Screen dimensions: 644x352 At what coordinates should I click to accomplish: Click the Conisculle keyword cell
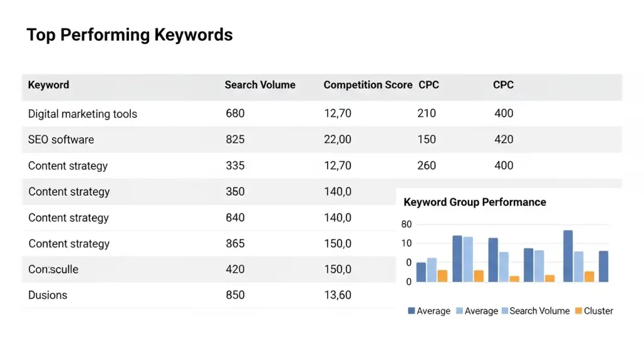[x=53, y=270]
